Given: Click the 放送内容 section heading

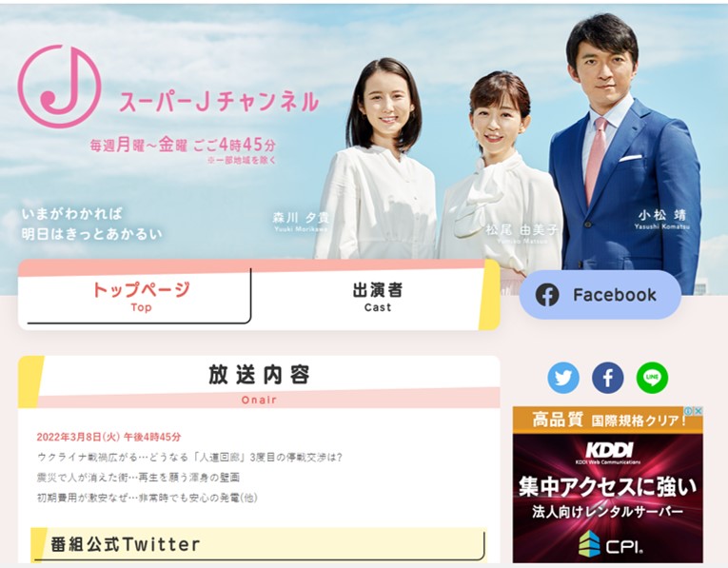Looking at the screenshot, I should pos(259,375).
